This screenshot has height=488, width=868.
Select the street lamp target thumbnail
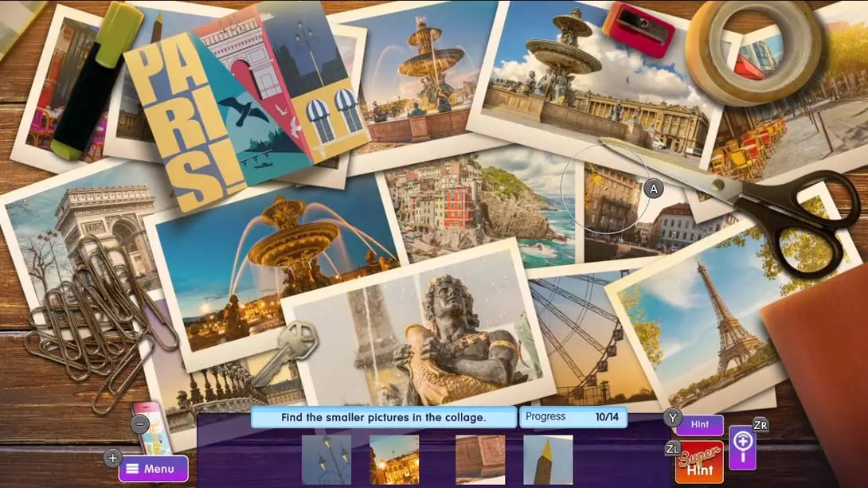click(326, 459)
